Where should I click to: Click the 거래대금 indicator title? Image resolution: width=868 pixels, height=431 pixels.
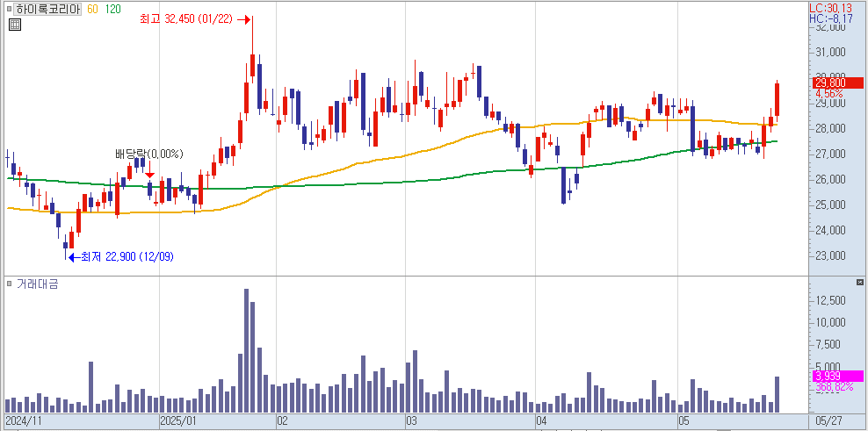[x=38, y=284]
